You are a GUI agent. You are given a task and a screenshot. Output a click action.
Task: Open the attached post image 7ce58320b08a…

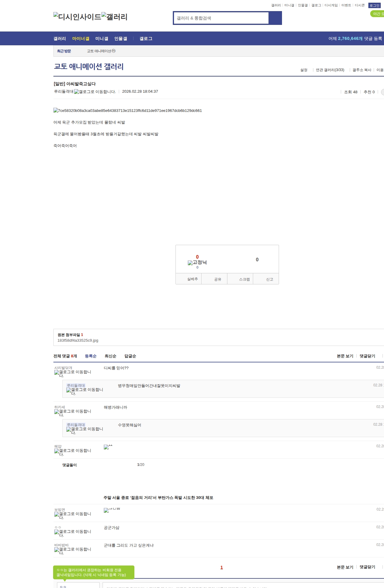pos(127,110)
